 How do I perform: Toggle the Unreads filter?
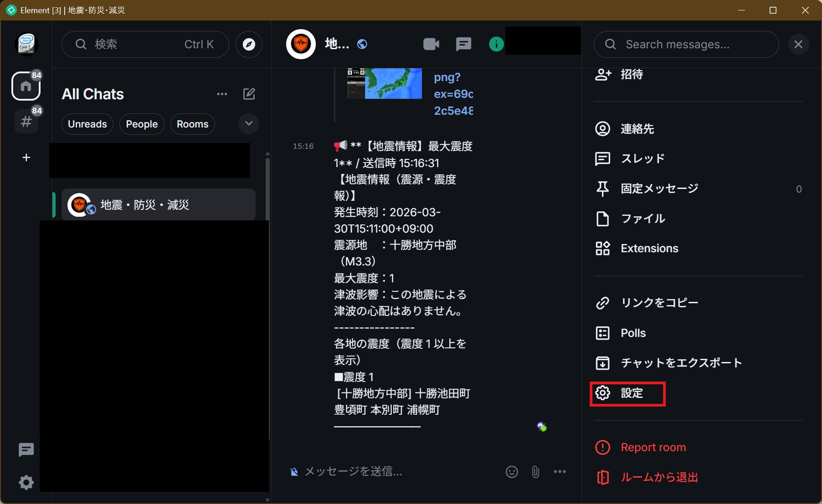(x=87, y=124)
